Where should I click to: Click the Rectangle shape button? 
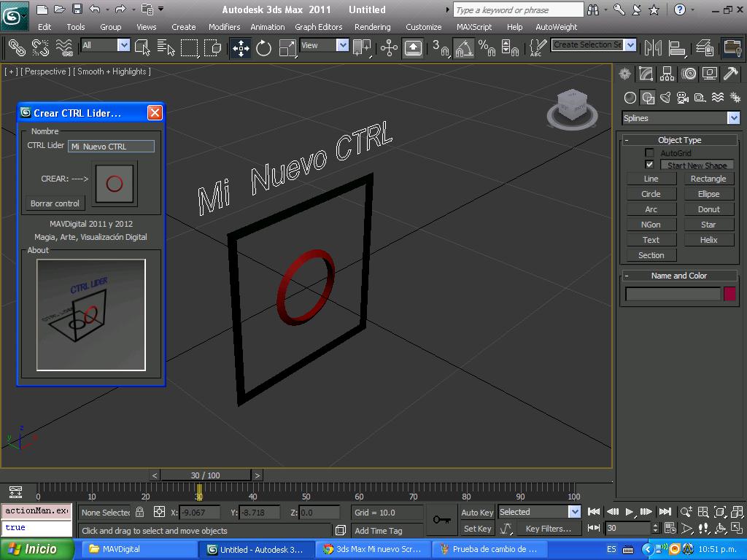708,179
